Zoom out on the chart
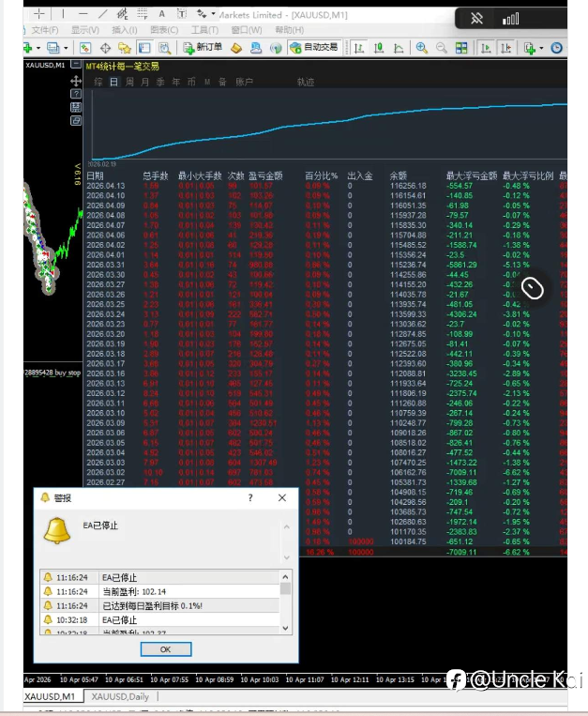This screenshot has width=588, height=716. pos(442,48)
